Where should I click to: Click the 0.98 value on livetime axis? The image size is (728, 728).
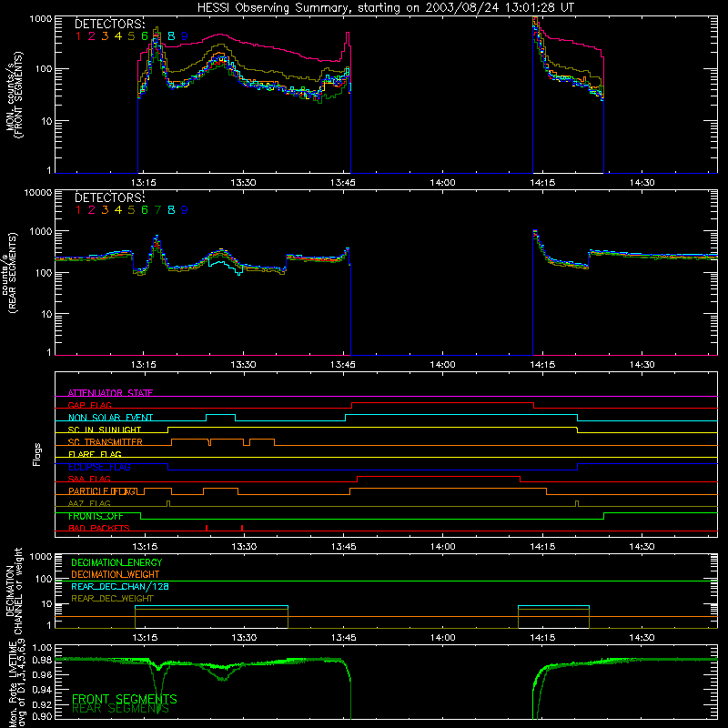point(42,661)
